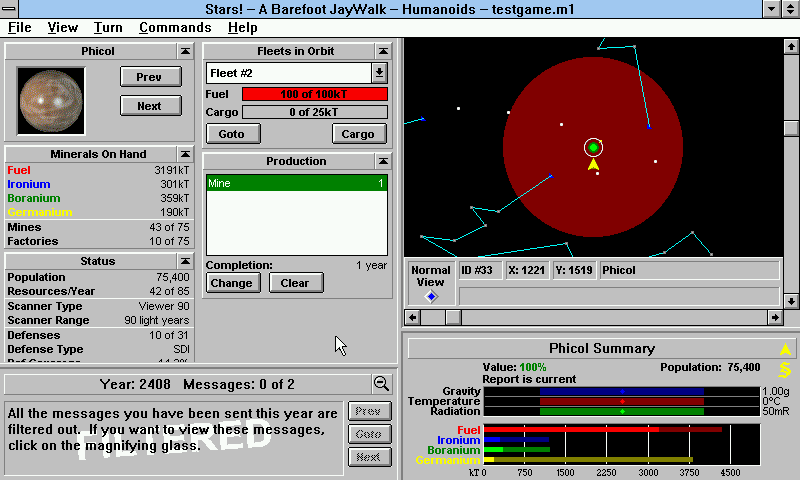Screen dimensions: 800x480
Task: Collapse the Fleets in Orbit panel
Action: [x=381, y=51]
